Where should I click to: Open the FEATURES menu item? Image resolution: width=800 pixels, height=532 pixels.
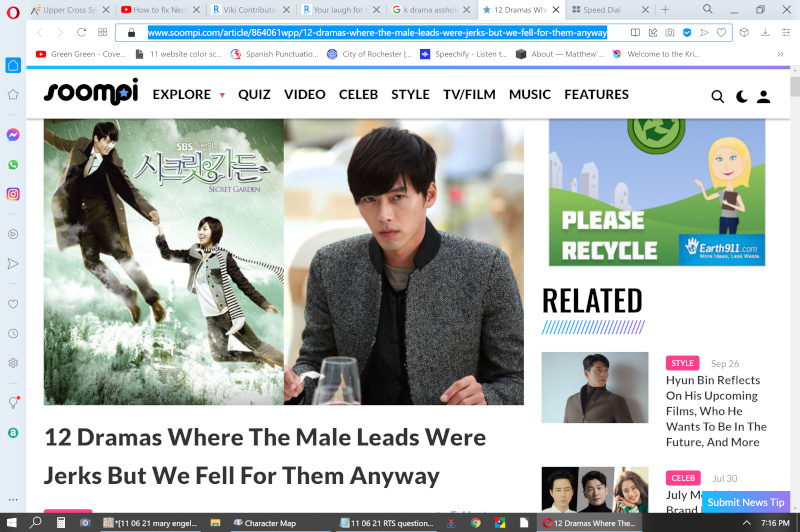coord(596,94)
